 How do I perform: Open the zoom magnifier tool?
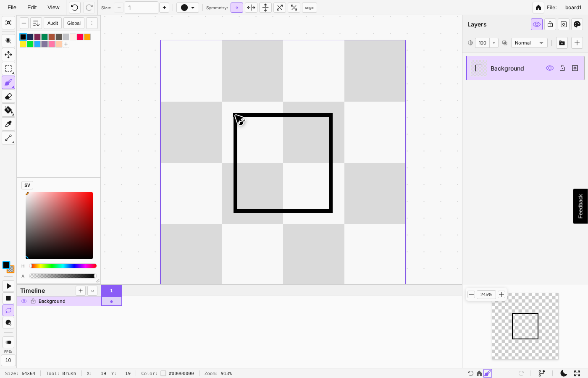[8, 41]
